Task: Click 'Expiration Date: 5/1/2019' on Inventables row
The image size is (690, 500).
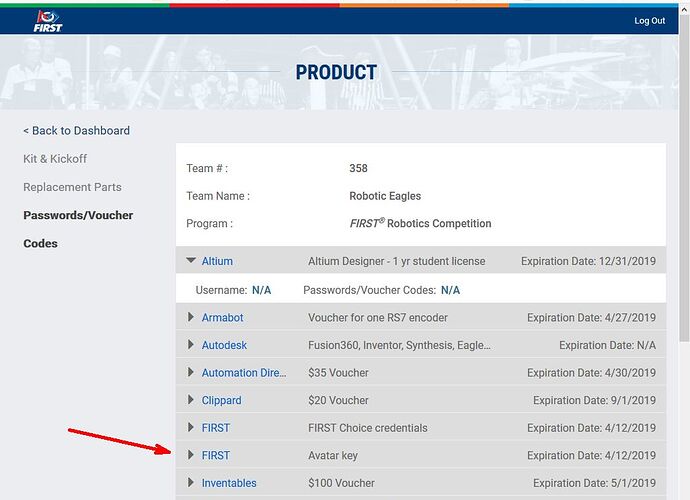Action: coord(595,483)
